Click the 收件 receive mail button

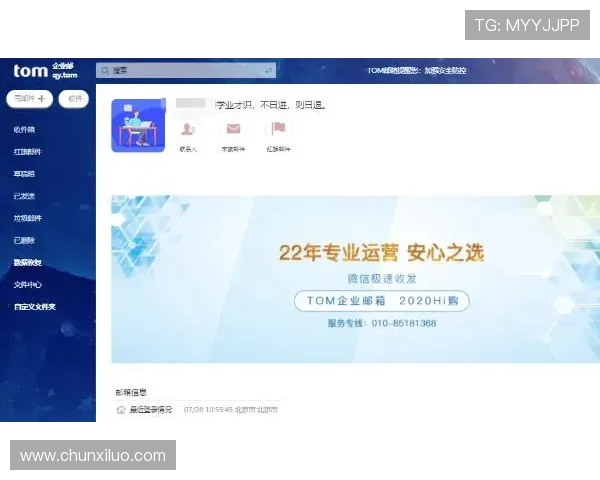(x=74, y=99)
